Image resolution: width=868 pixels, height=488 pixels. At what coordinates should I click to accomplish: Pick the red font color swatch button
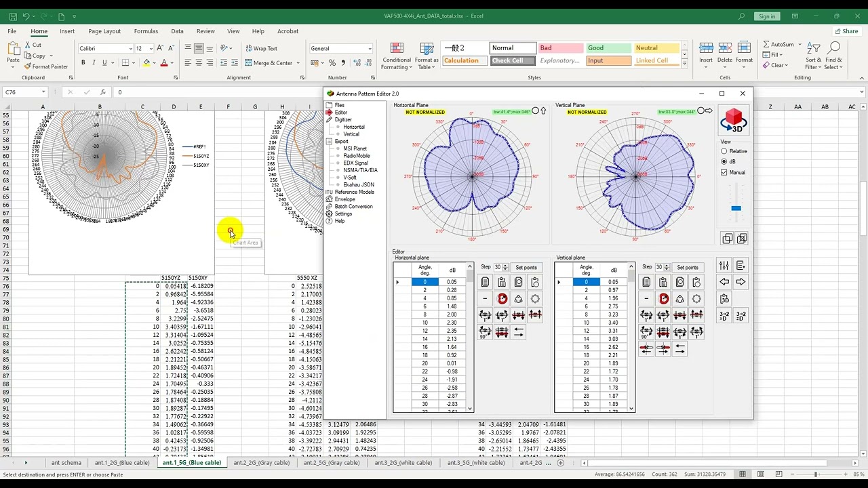(163, 62)
